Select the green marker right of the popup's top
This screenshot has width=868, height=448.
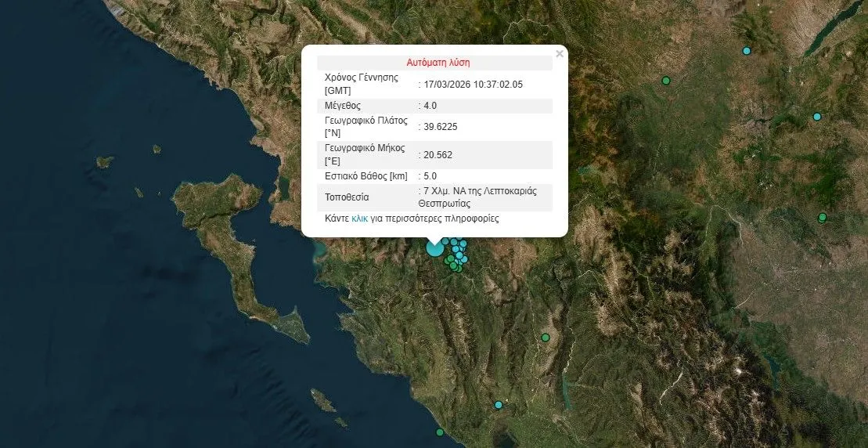pos(666,81)
